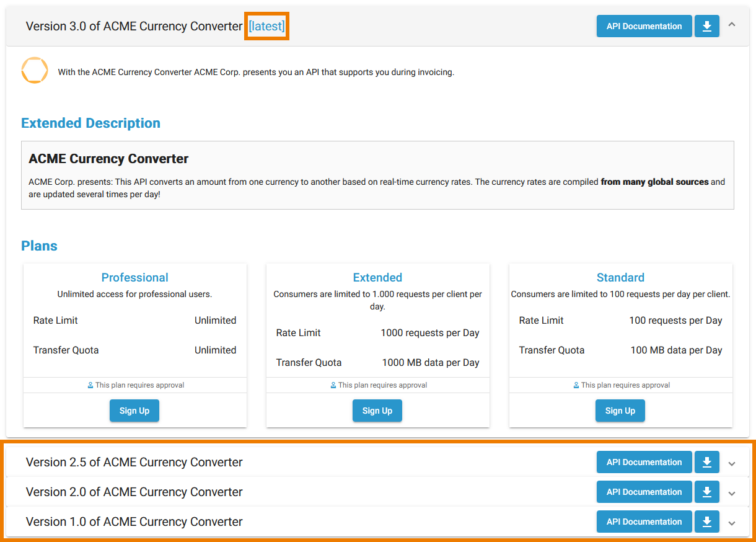Image resolution: width=756 pixels, height=542 pixels.
Task: Expand the Version 2.0 panel
Action: point(732,493)
